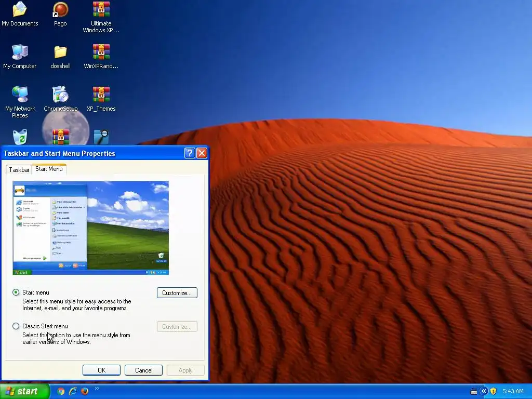532x399 pixels.
Task: Launch Firefox from the quick launch bar
Action: [x=85, y=391]
